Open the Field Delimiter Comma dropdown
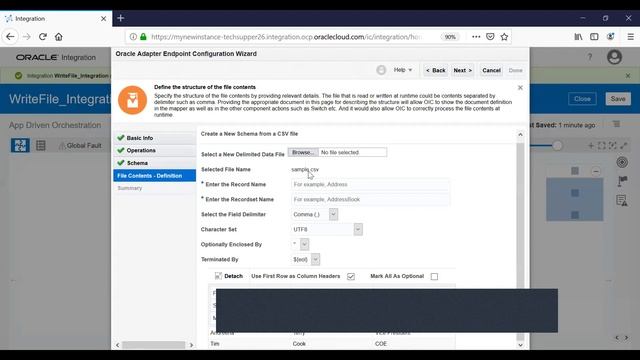Viewport: 640px width, 360px height. [333, 214]
